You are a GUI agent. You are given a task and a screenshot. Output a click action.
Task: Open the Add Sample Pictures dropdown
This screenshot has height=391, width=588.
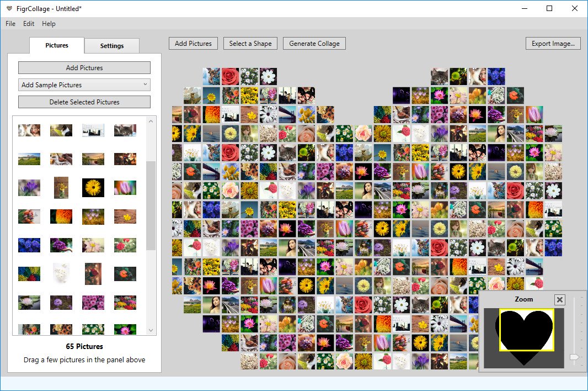click(x=84, y=84)
